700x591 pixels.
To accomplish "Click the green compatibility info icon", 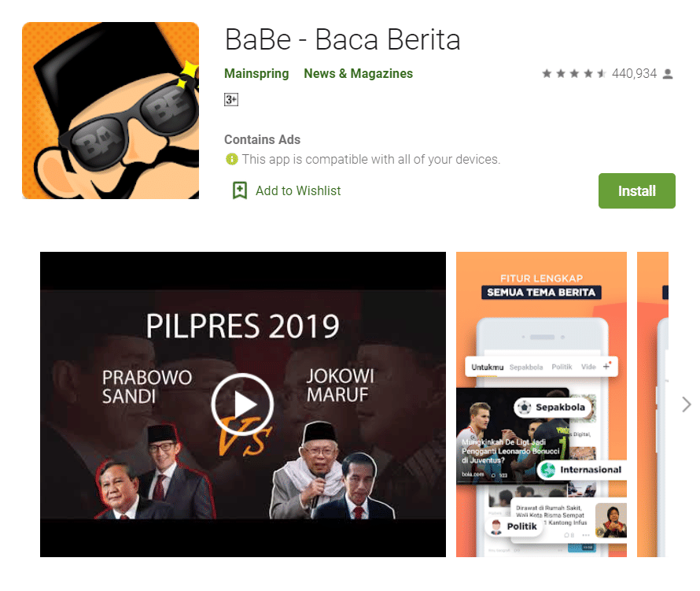I will coord(232,159).
